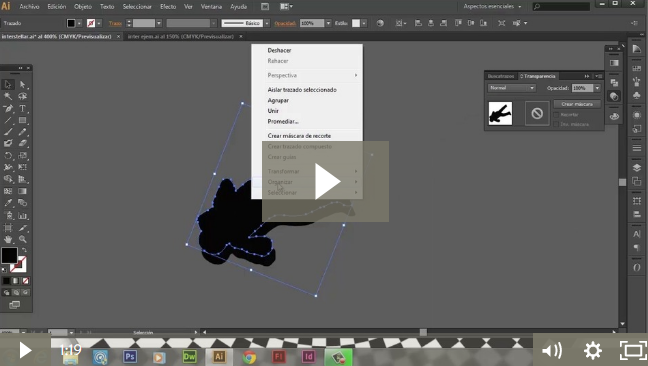648x366 pixels.
Task: Select the Free Transform tool
Action: (x=23, y=167)
